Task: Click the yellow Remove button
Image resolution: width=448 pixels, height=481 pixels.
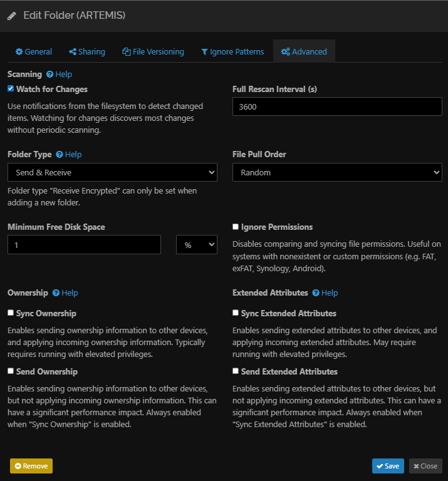Action: (x=31, y=466)
